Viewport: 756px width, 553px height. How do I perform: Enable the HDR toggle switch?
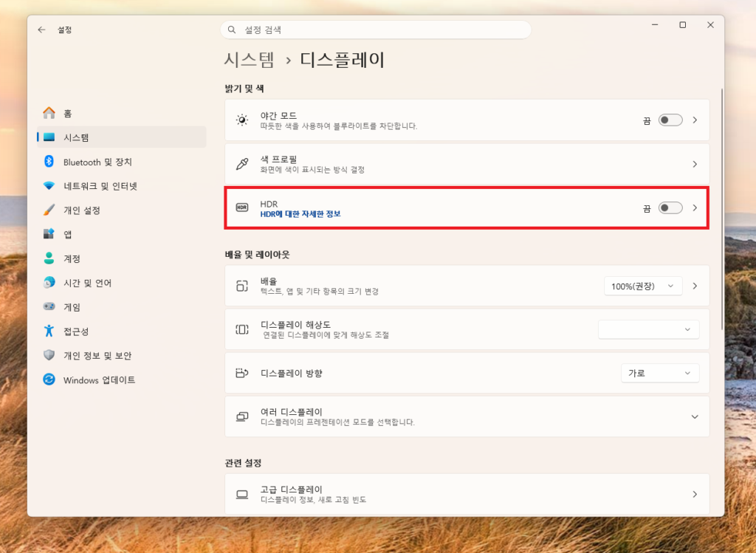[x=670, y=208]
